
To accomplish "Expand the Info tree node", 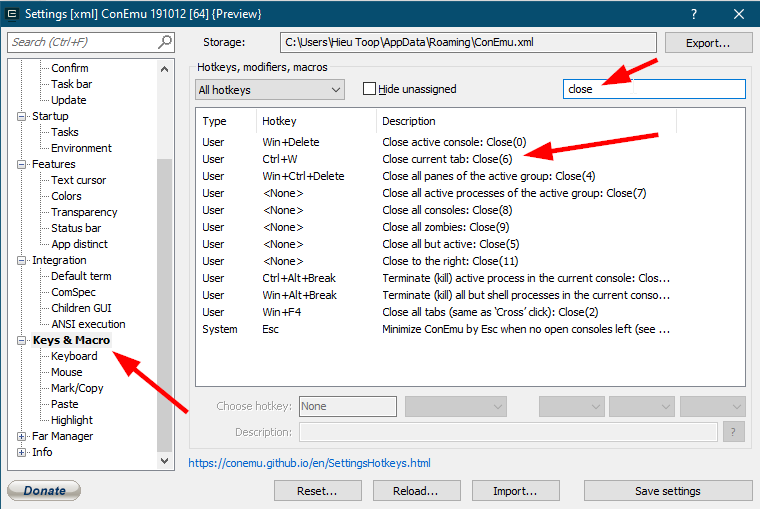I will click(22, 452).
